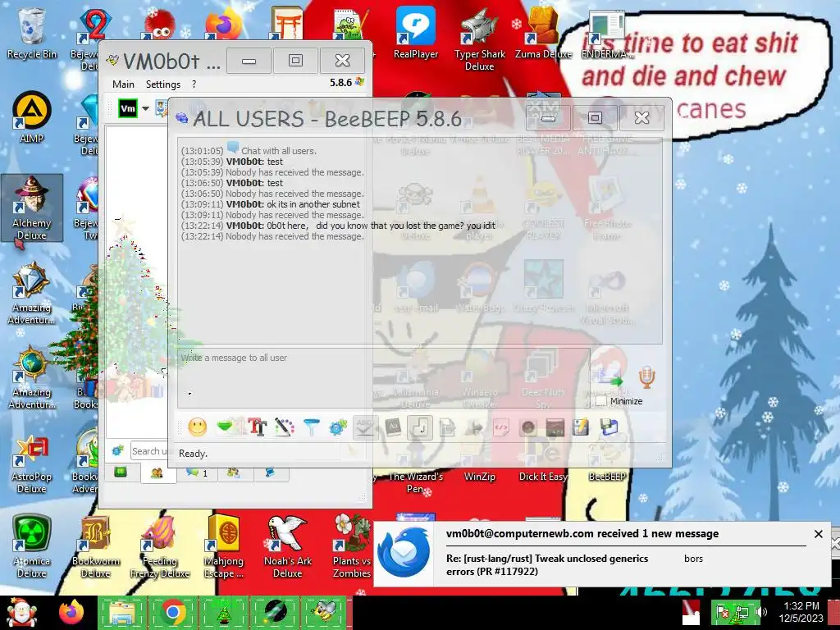The width and height of the screenshot is (840, 630).
Task: Click the red code snippet icon
Action: click(501, 427)
